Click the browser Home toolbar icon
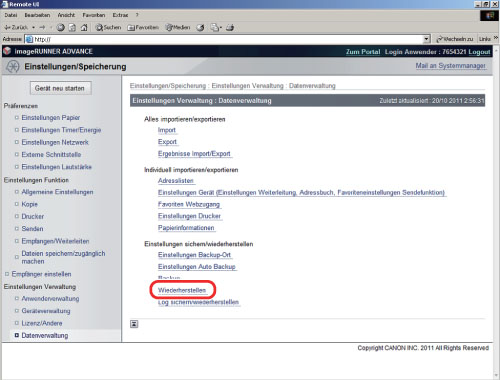Screen dimensions: 500x380 (84, 28)
